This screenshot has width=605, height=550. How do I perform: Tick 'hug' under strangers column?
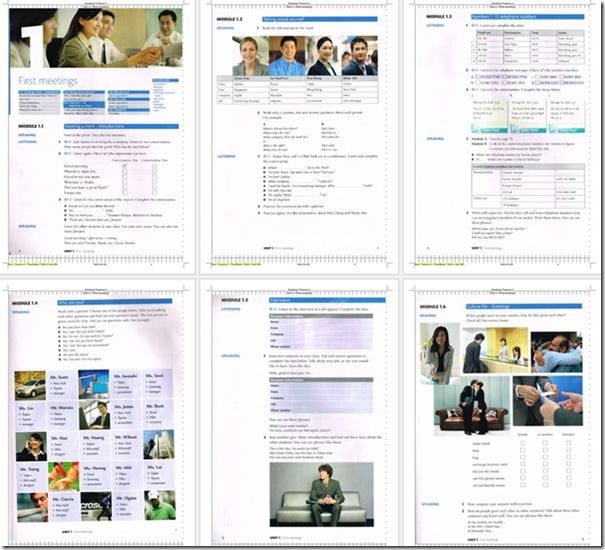pyautogui.click(x=568, y=457)
